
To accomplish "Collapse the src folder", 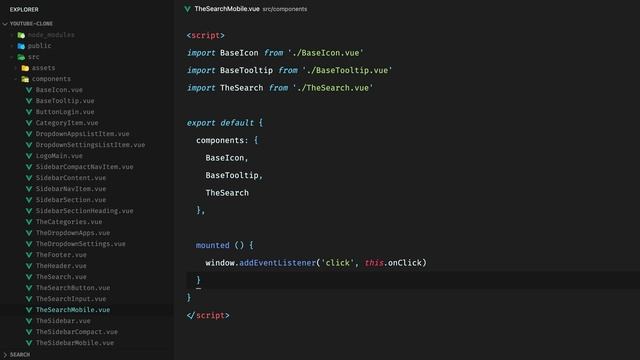I will 12,57.
